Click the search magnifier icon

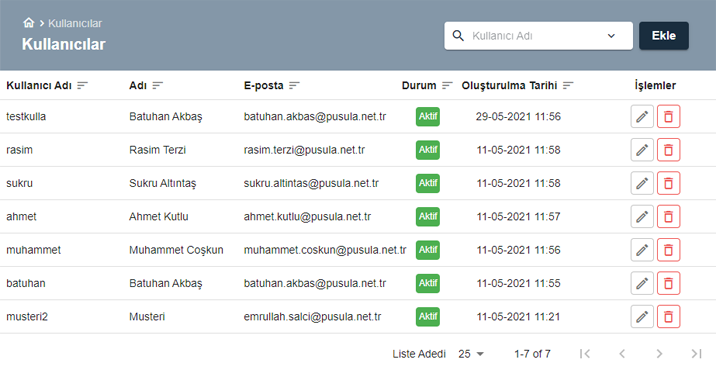pos(458,36)
